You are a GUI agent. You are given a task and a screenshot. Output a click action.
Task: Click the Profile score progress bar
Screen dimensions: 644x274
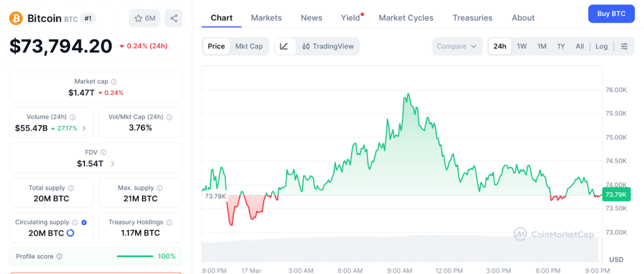tap(135, 256)
